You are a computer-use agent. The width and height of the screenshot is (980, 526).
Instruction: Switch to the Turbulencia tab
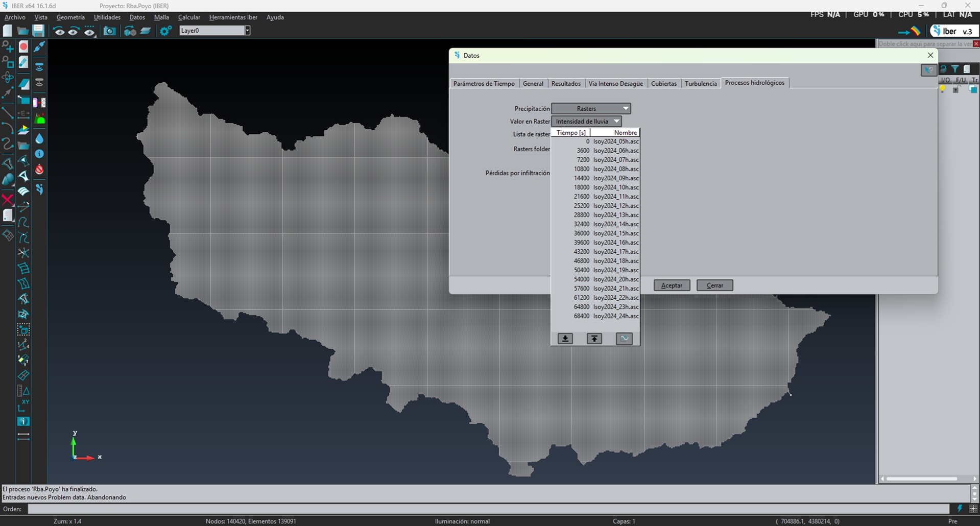pos(701,83)
